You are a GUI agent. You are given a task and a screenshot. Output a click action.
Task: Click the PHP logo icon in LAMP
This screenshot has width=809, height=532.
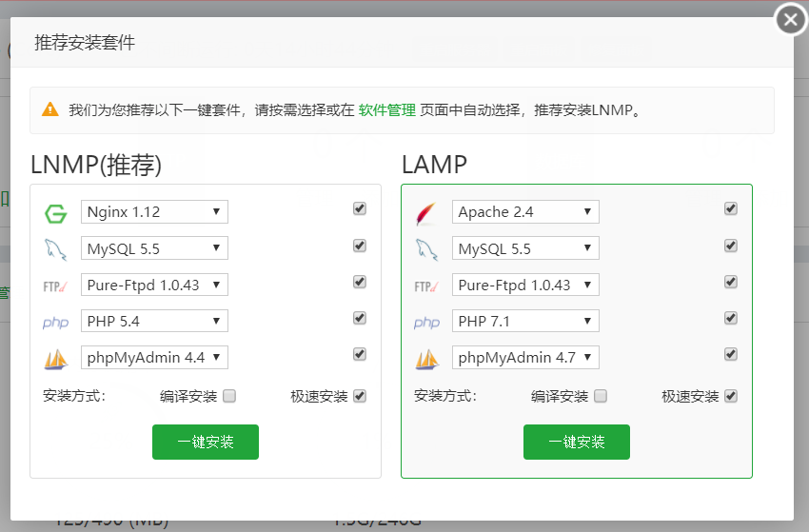(x=425, y=323)
